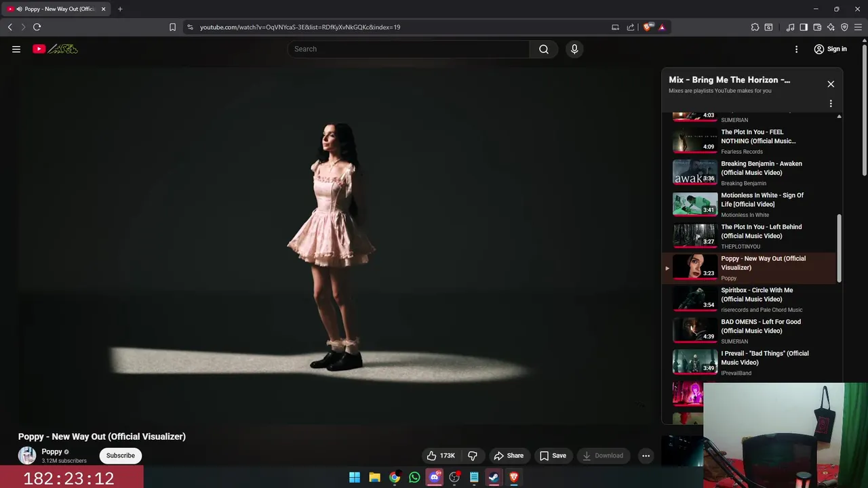Bookmark this page in address bar
868x488 pixels.
(x=172, y=27)
